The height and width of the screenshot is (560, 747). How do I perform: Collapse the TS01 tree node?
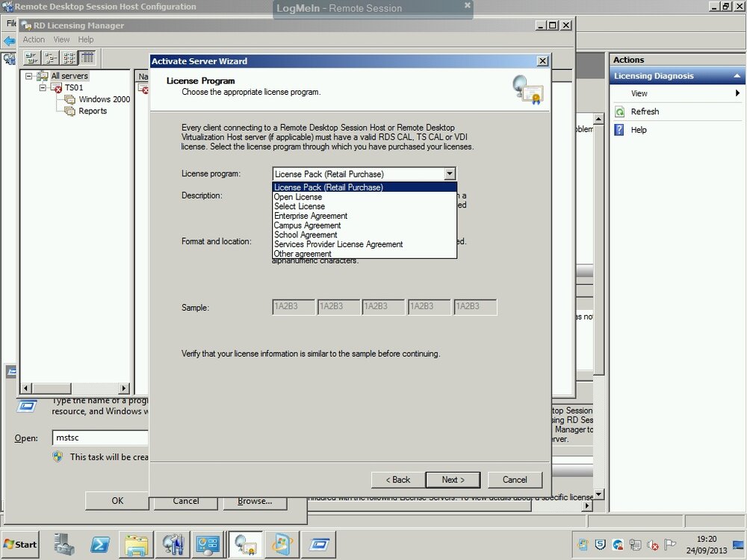(x=43, y=87)
